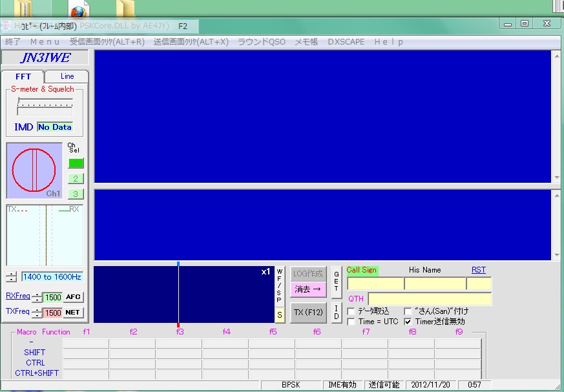Click the f5 macro cell in CTRL row
This screenshot has width=564, height=392.
coord(272,364)
